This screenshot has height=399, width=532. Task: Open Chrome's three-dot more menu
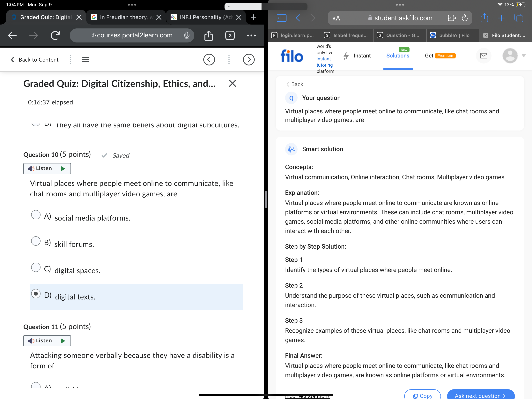click(x=251, y=36)
